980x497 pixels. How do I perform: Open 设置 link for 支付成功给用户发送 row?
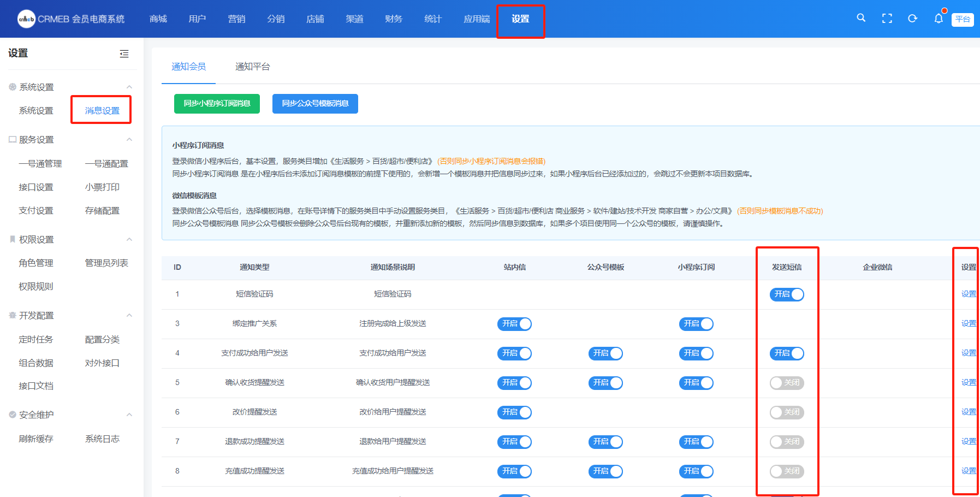968,353
